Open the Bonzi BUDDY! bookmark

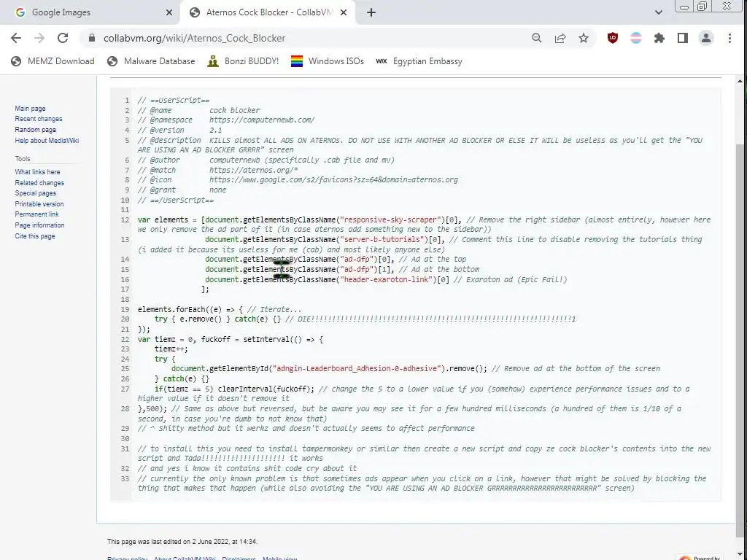(x=243, y=61)
